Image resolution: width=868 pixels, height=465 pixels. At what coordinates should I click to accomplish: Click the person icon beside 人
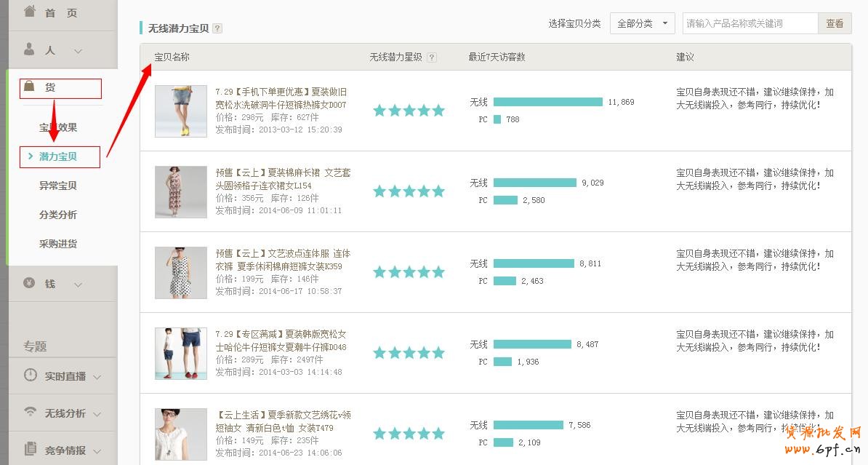(x=30, y=49)
